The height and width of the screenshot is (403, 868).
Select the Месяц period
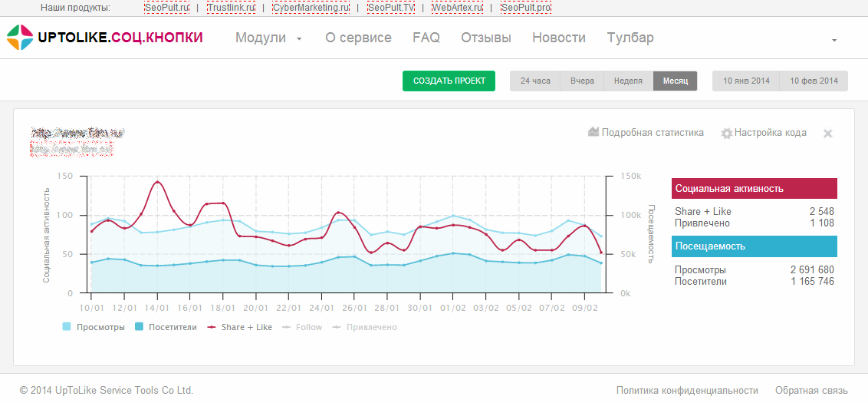(676, 81)
